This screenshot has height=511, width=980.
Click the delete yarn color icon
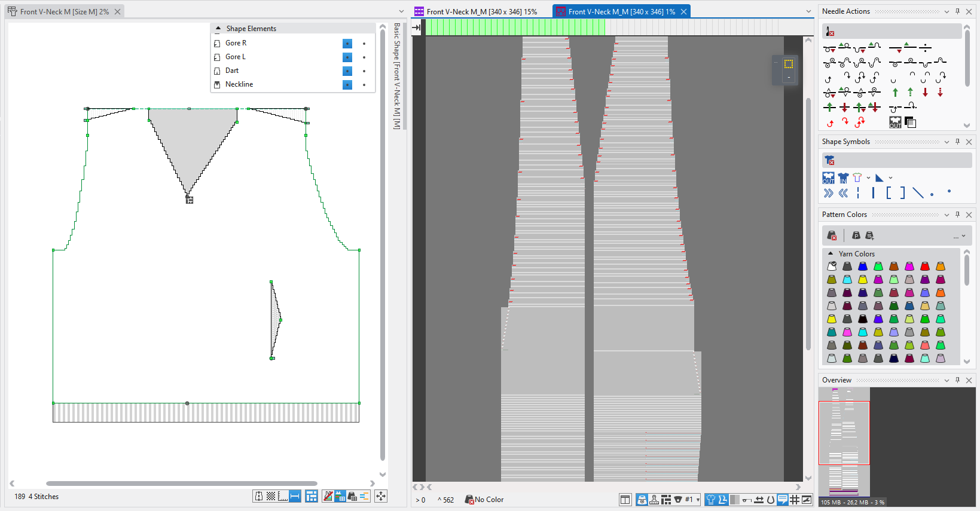[832, 235]
